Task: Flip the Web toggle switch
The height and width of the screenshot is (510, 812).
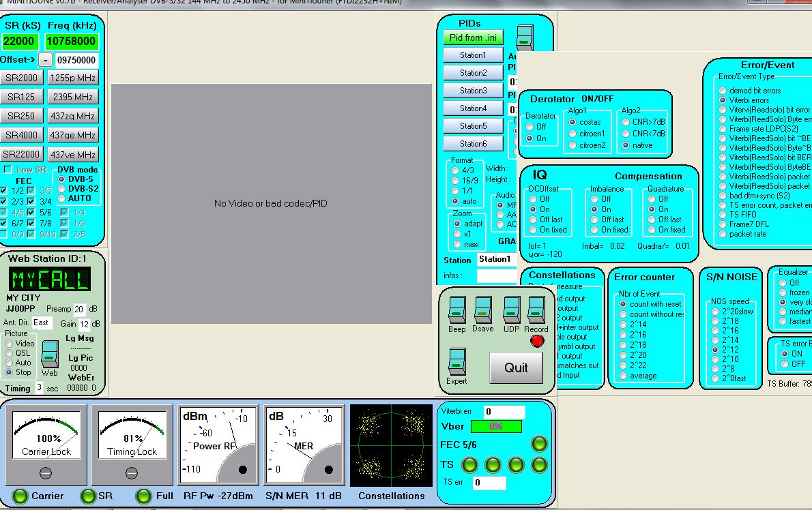Action: coord(50,354)
